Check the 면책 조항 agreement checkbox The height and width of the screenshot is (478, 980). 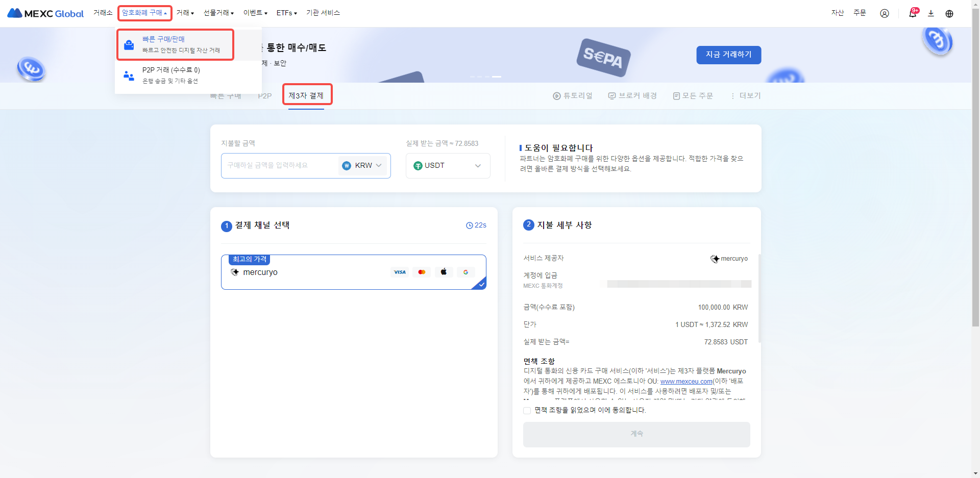[x=527, y=410]
